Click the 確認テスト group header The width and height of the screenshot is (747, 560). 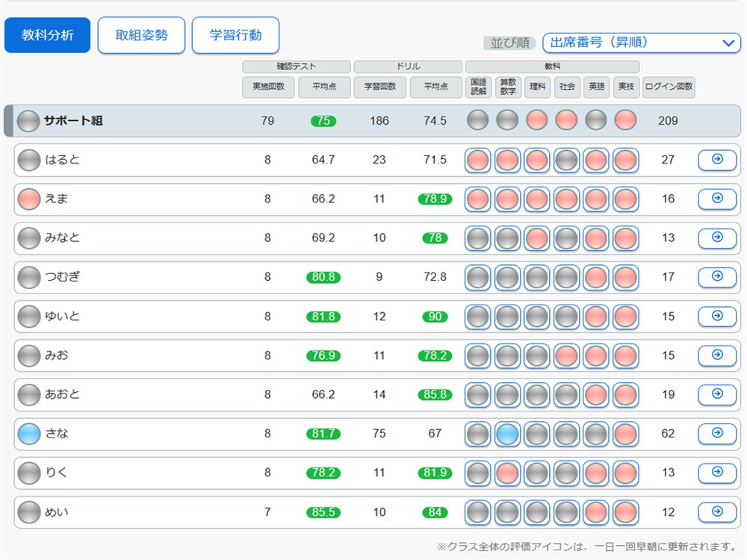(297, 66)
